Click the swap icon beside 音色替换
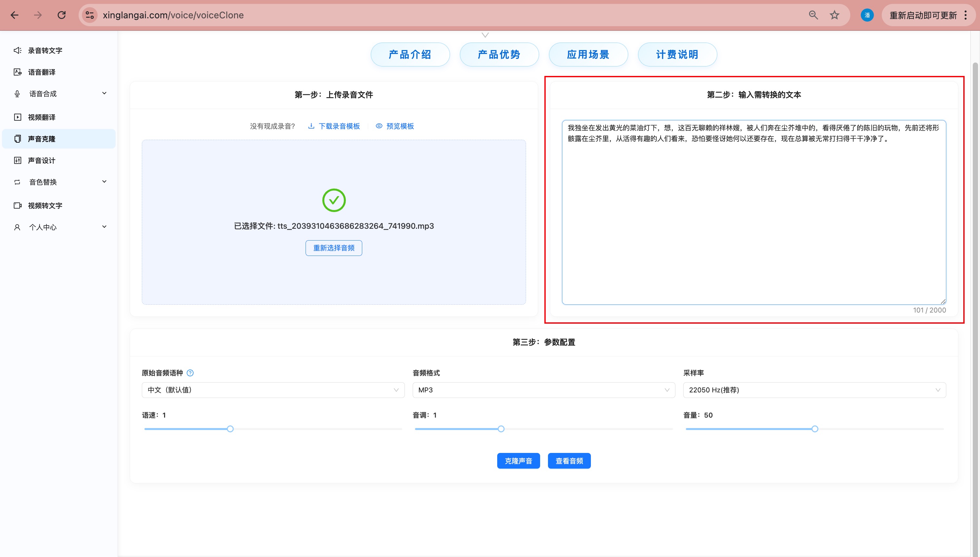Screen dimensions: 980x557 tap(17, 182)
